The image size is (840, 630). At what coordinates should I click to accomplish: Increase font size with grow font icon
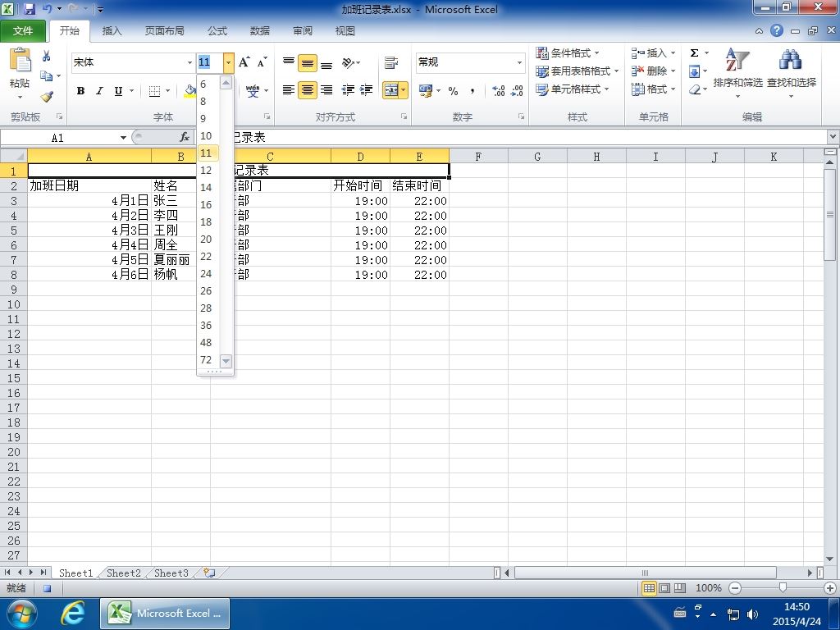point(244,62)
